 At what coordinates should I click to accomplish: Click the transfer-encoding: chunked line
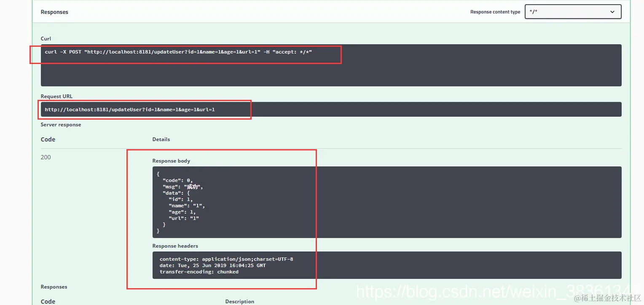199,272
